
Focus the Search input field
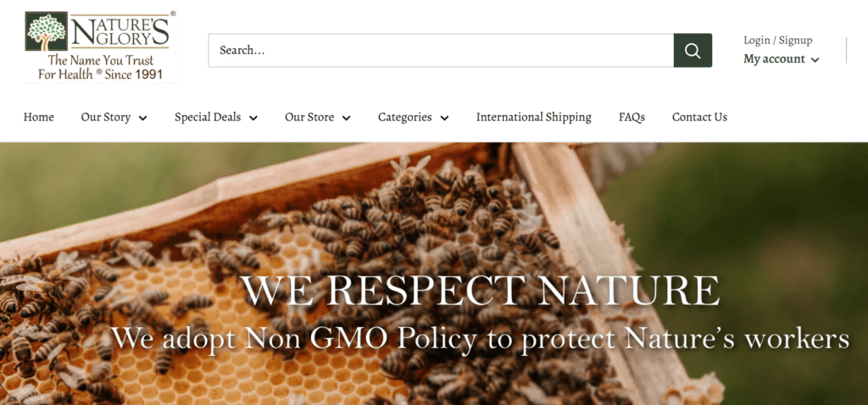click(441, 50)
